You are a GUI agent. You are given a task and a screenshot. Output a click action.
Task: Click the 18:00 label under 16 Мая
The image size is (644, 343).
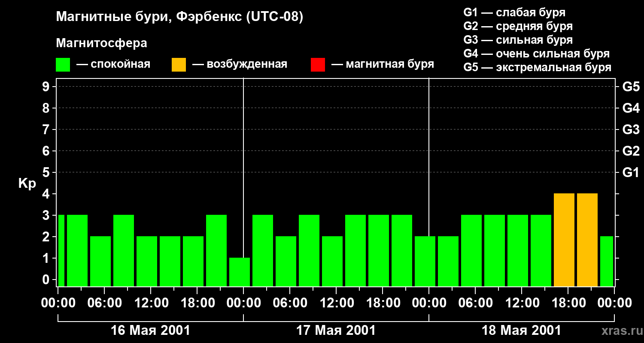point(197,303)
